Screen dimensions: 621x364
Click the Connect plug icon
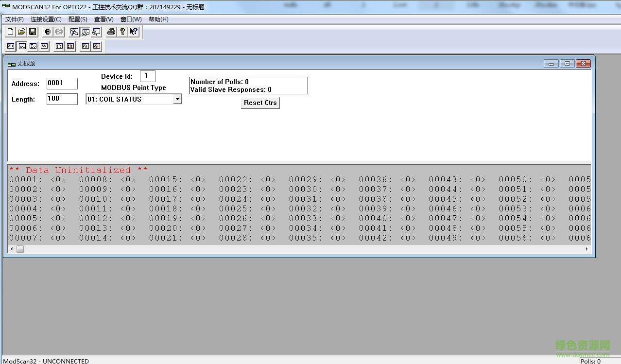[x=48, y=32]
